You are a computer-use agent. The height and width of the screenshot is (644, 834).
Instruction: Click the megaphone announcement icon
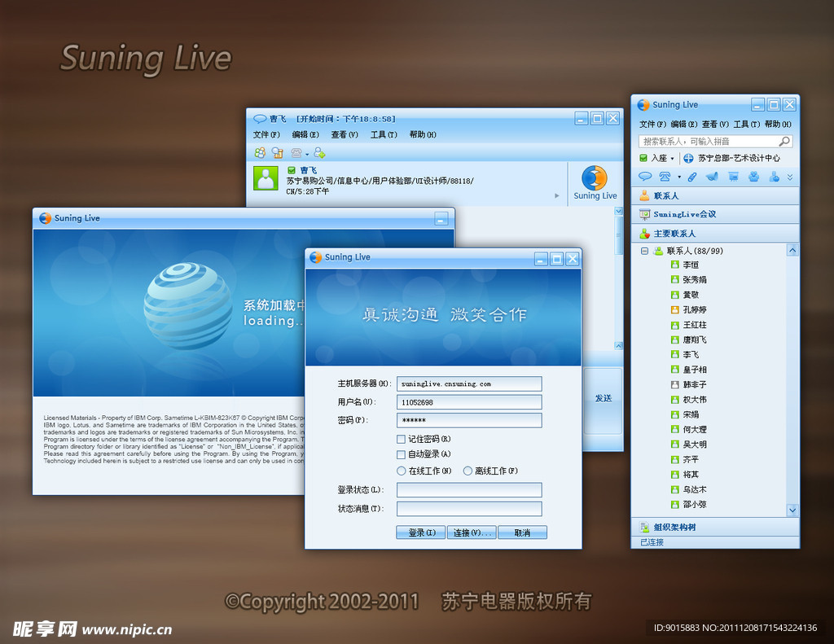(x=711, y=177)
